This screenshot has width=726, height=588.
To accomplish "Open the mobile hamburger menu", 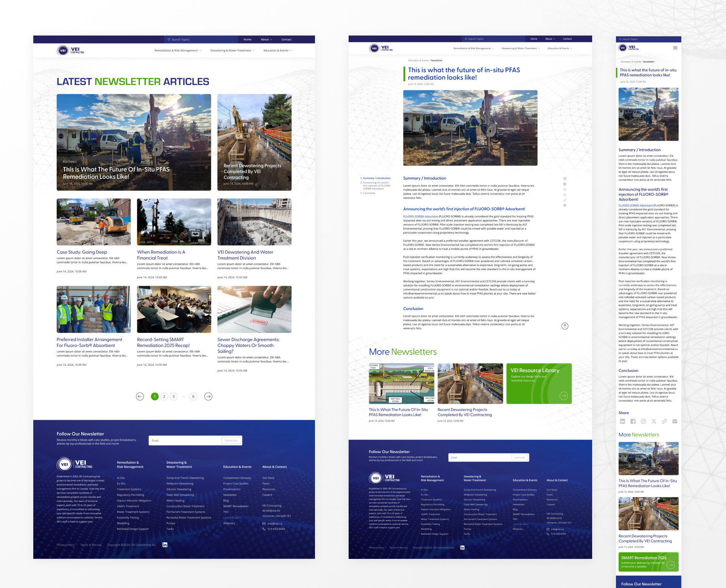I will point(675,48).
